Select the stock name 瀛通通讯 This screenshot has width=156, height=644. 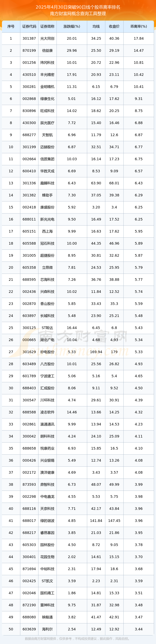click(x=47, y=424)
